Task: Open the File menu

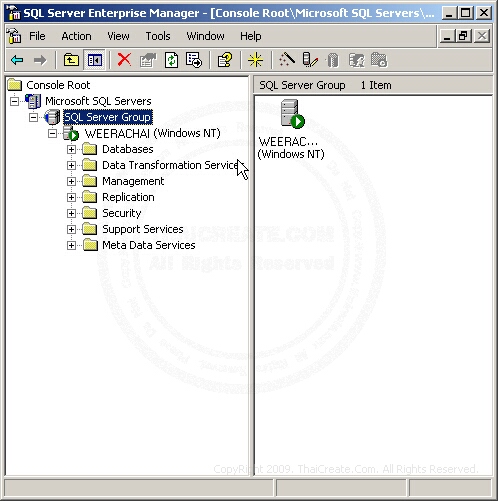Action: 37,36
